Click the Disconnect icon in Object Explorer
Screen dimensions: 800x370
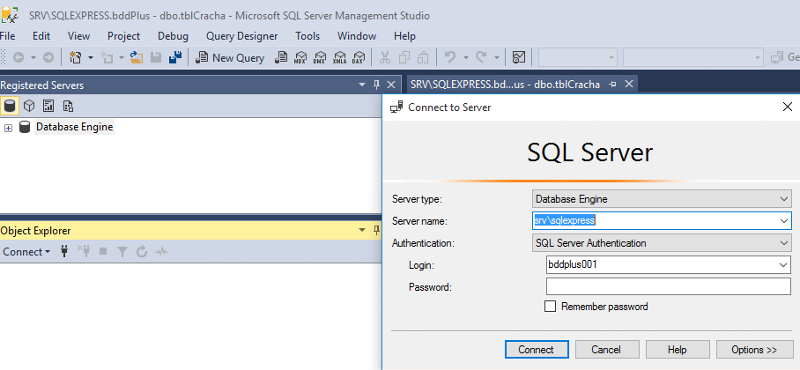84,251
